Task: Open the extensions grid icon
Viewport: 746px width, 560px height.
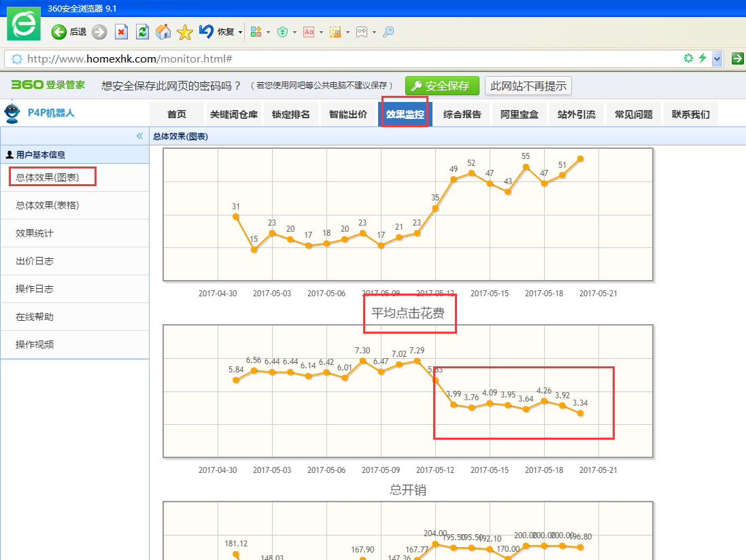Action: 256,32
